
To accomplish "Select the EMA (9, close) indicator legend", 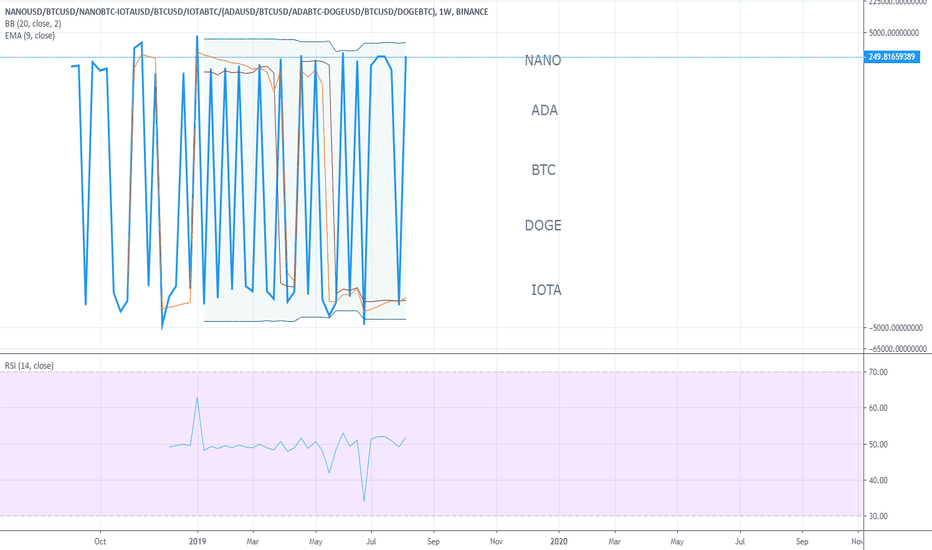I will pyautogui.click(x=30, y=36).
